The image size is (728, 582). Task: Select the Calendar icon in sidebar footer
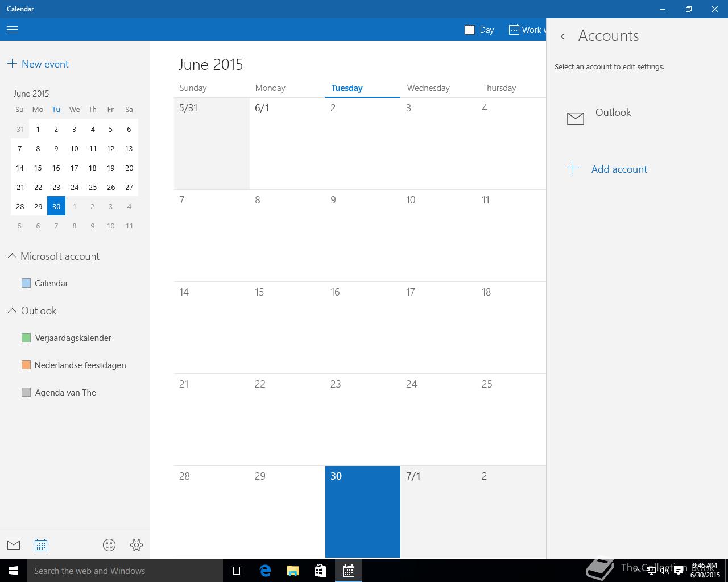(x=41, y=545)
